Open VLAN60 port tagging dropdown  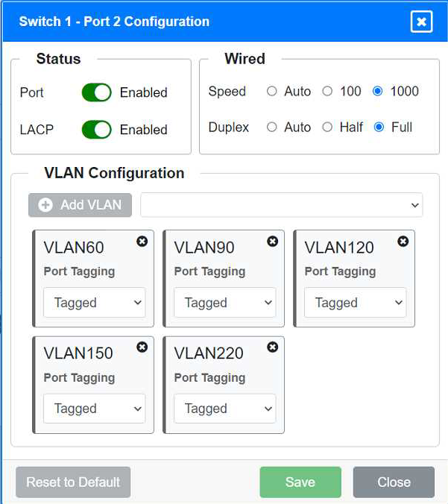[x=94, y=303]
